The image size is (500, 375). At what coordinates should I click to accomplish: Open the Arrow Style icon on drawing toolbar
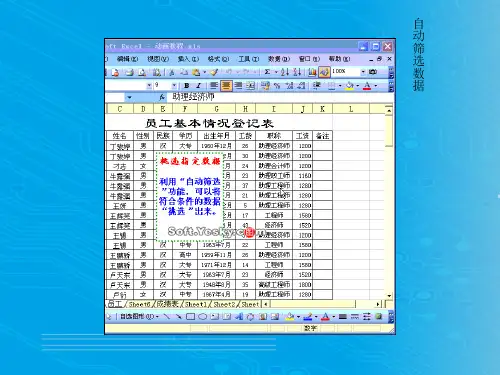coord(367,316)
